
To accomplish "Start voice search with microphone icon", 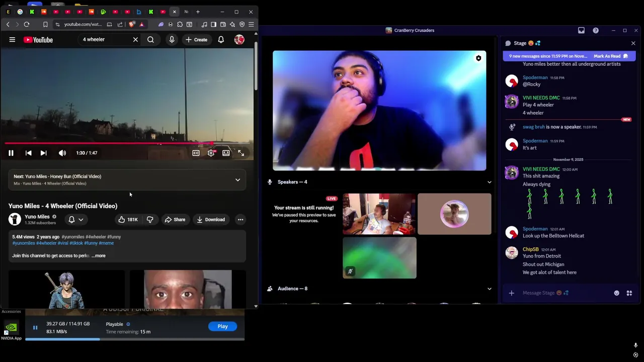I will click(x=172, y=39).
